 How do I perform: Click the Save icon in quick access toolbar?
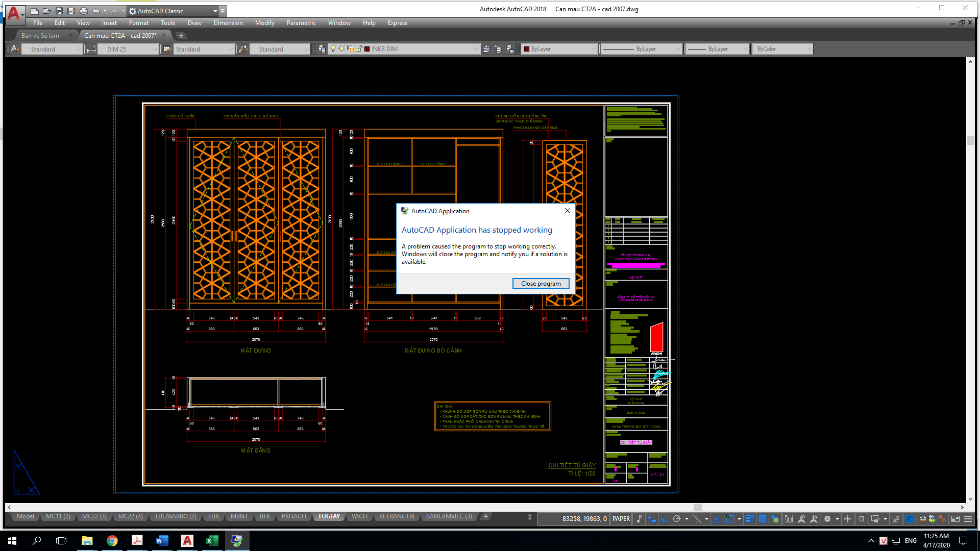pos(59,11)
